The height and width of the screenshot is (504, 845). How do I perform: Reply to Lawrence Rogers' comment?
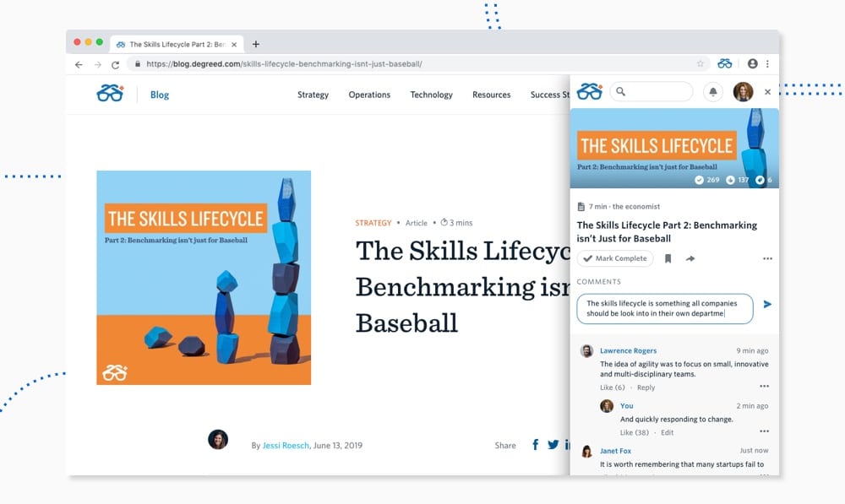point(646,387)
